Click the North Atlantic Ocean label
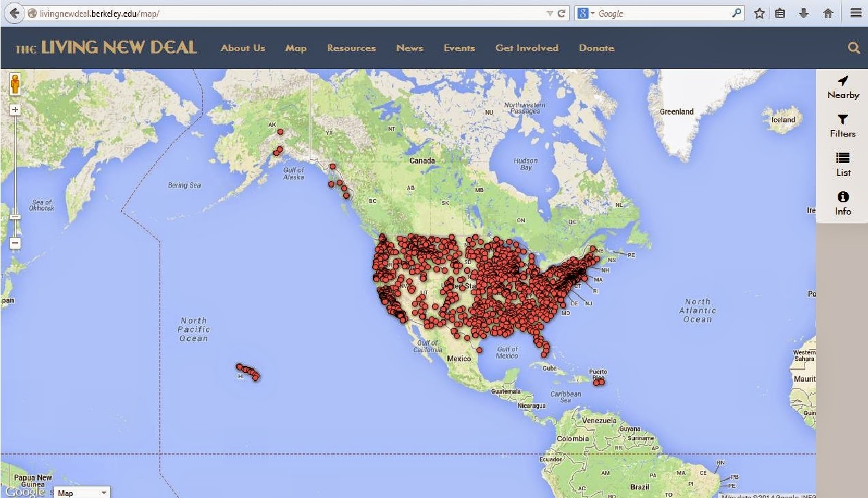Screen dimensions: 868x498 (698, 311)
